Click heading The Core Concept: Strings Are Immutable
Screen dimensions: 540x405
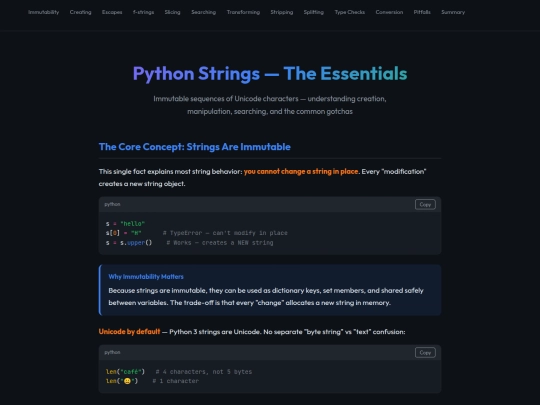click(x=195, y=147)
